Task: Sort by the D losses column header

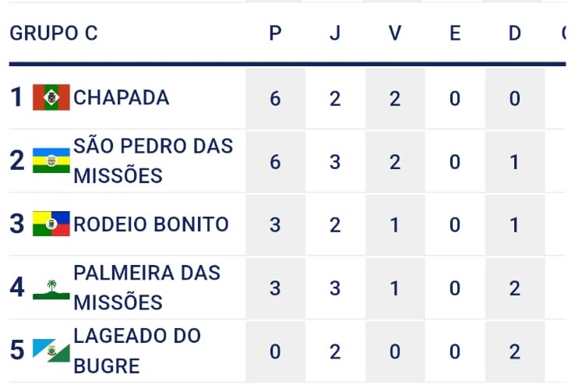Action: pyautogui.click(x=514, y=34)
